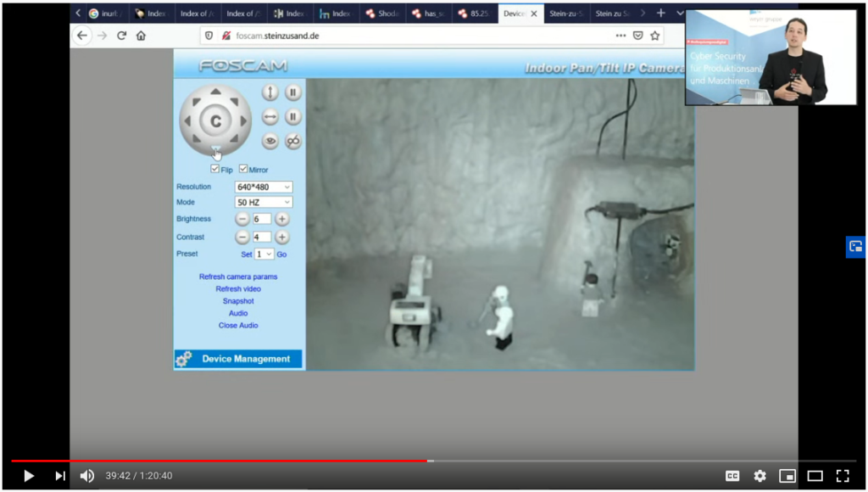Reload the page in the browser toolbar
868x492 pixels.
(x=121, y=36)
